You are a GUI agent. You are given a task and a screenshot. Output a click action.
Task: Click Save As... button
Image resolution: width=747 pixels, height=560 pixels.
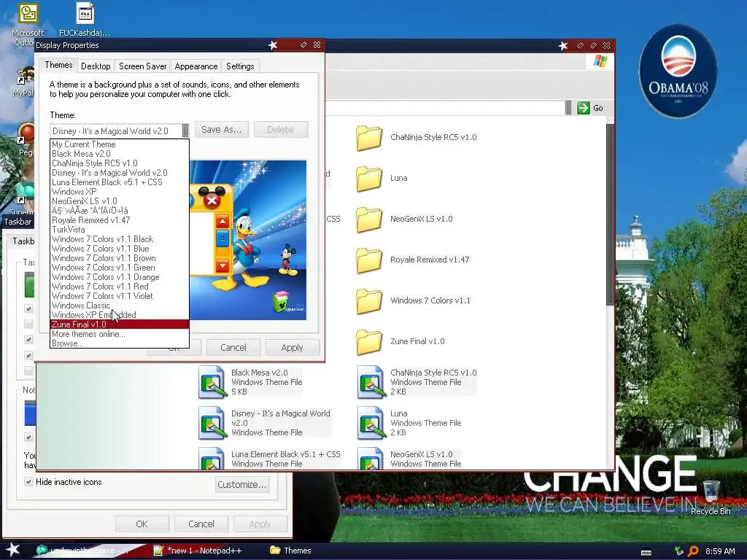[222, 130]
